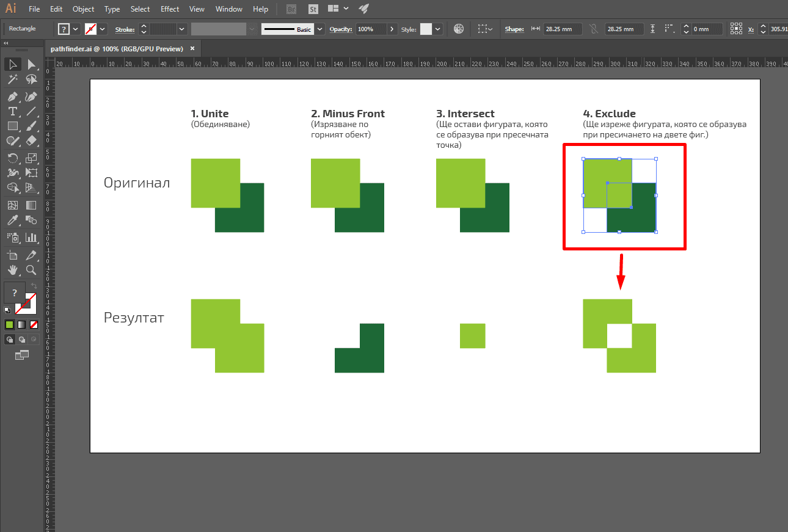Click the Stroke panel link
The image size is (788, 532).
tap(125, 29)
